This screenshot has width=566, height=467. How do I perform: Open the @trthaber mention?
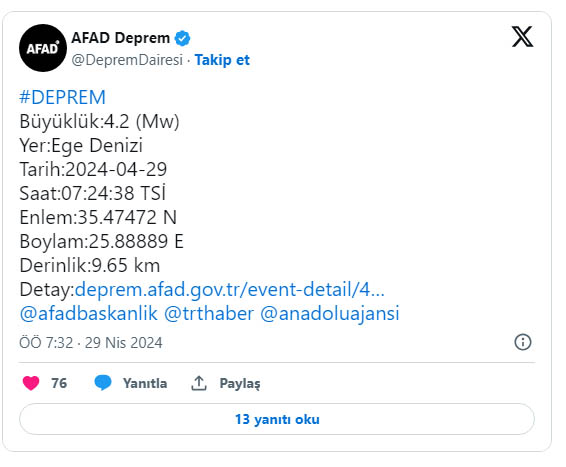click(209, 313)
